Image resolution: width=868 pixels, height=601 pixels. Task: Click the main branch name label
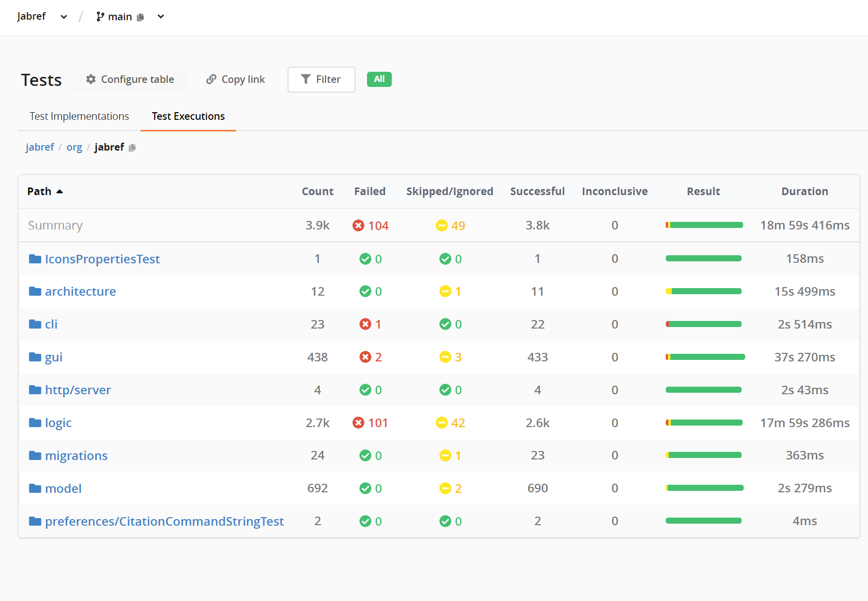click(x=120, y=17)
